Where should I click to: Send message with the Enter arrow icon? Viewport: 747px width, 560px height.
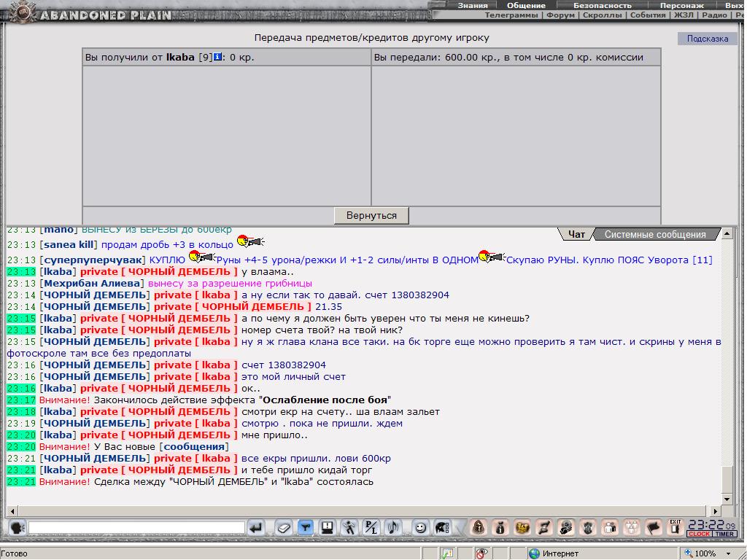[256, 528]
